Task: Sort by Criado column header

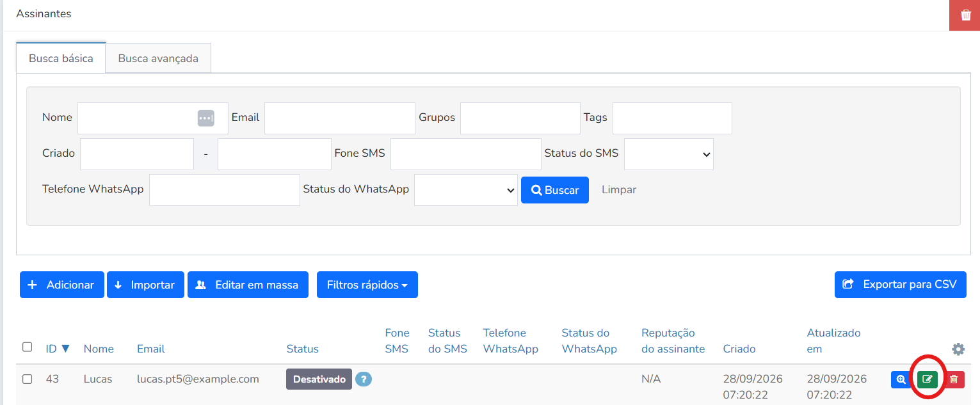Action: click(739, 349)
